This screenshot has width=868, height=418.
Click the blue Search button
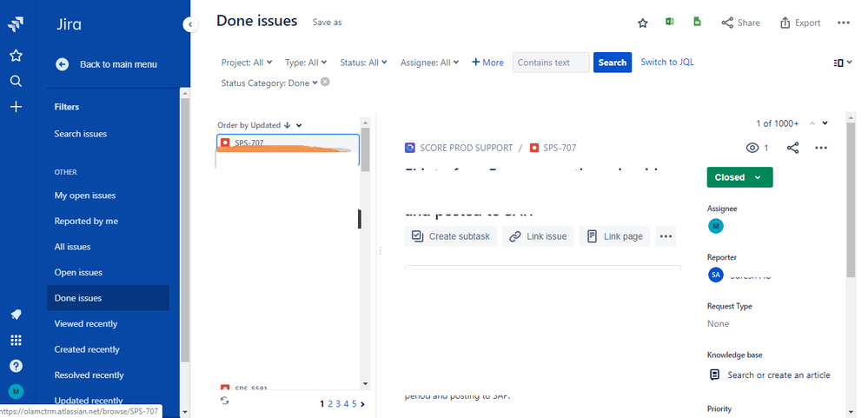[613, 63]
